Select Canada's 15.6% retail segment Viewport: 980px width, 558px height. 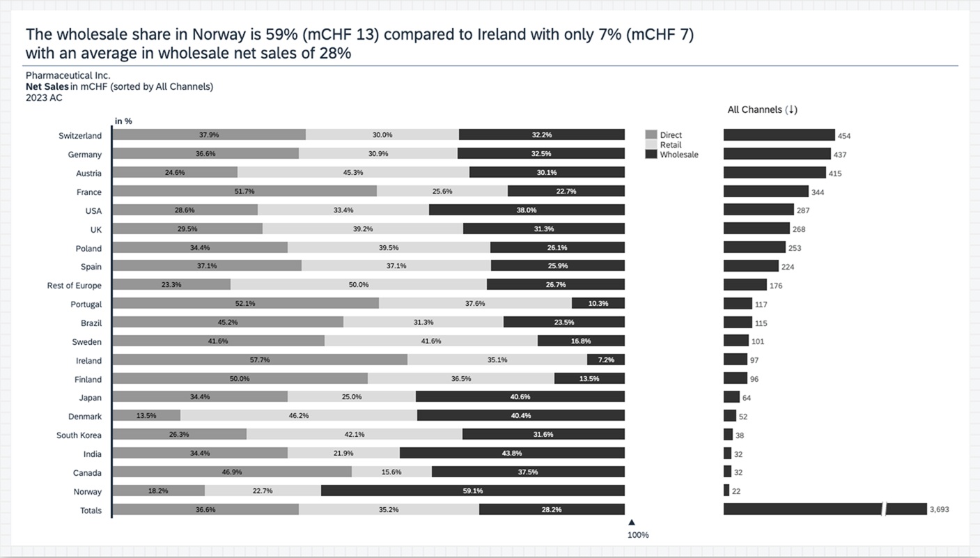pyautogui.click(x=391, y=472)
